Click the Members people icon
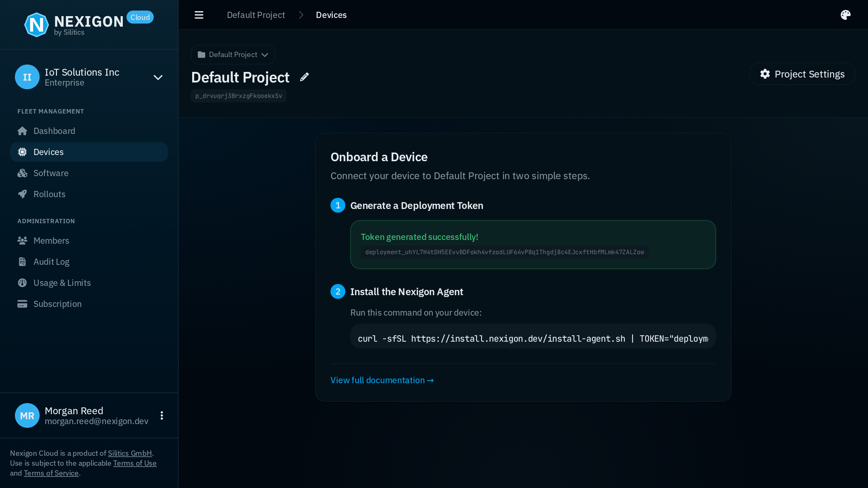The height and width of the screenshot is (488, 868). point(22,240)
